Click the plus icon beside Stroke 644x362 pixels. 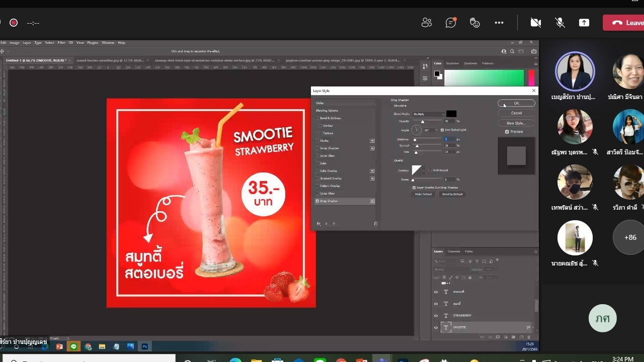(x=372, y=141)
